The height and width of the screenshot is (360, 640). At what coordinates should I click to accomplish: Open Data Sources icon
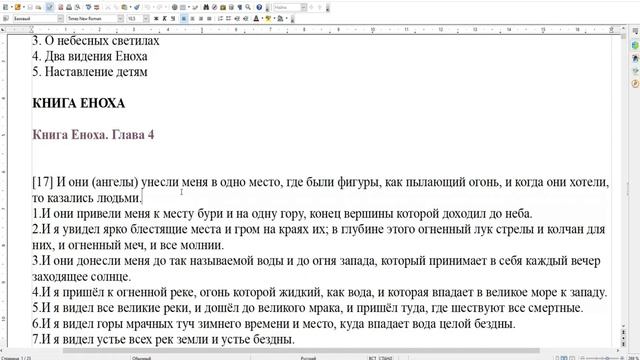[231, 7]
